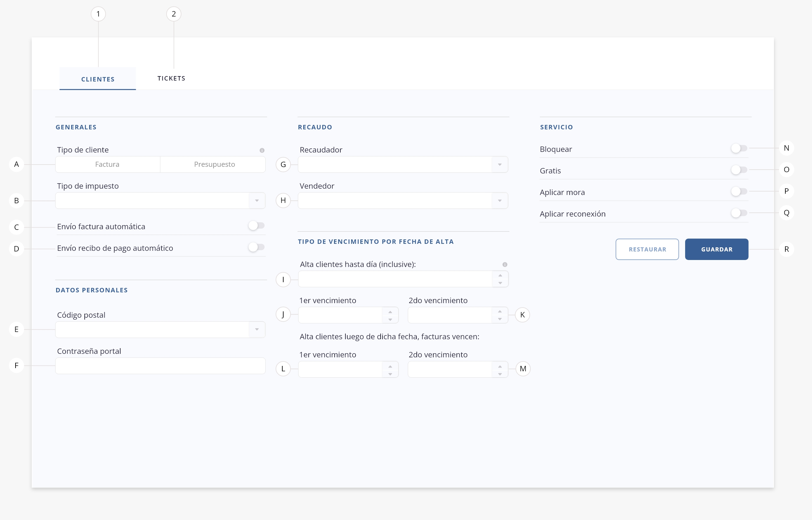Toggle Envío factura automática switch

coord(256,225)
